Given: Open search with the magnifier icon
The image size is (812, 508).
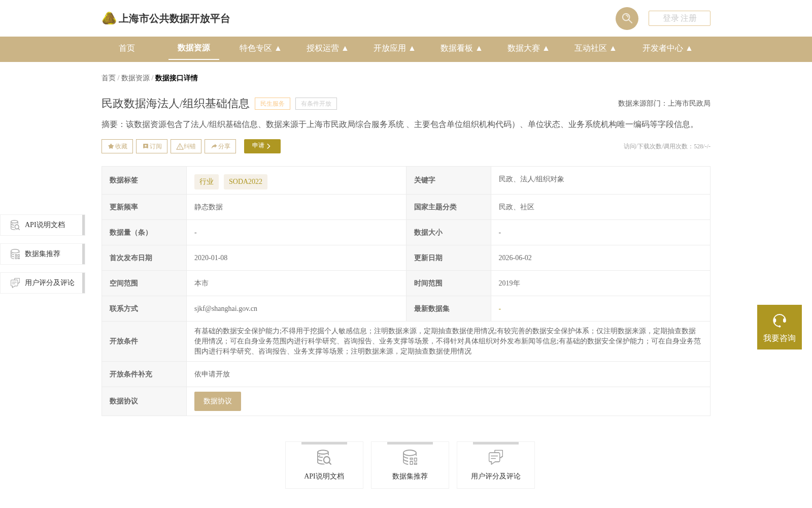Looking at the screenshot, I should pos(627,18).
